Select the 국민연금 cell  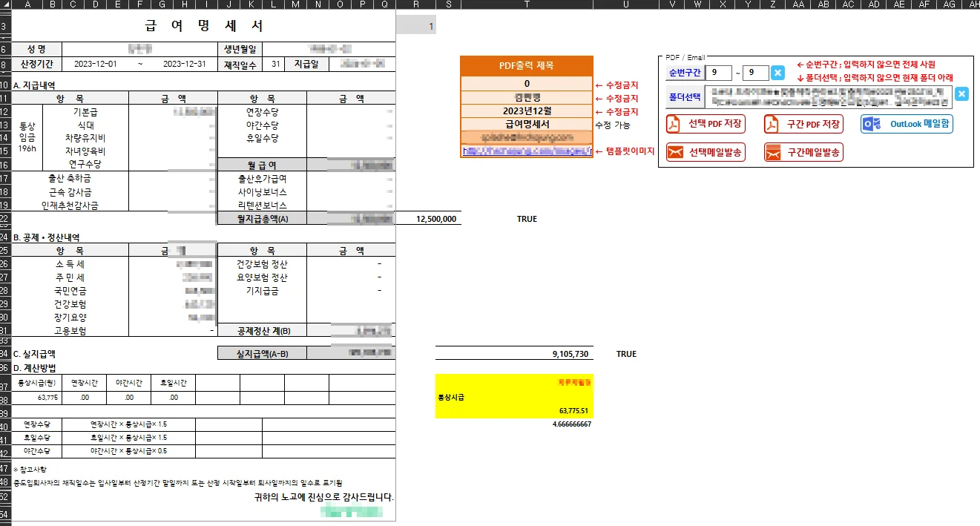pyautogui.click(x=70, y=291)
